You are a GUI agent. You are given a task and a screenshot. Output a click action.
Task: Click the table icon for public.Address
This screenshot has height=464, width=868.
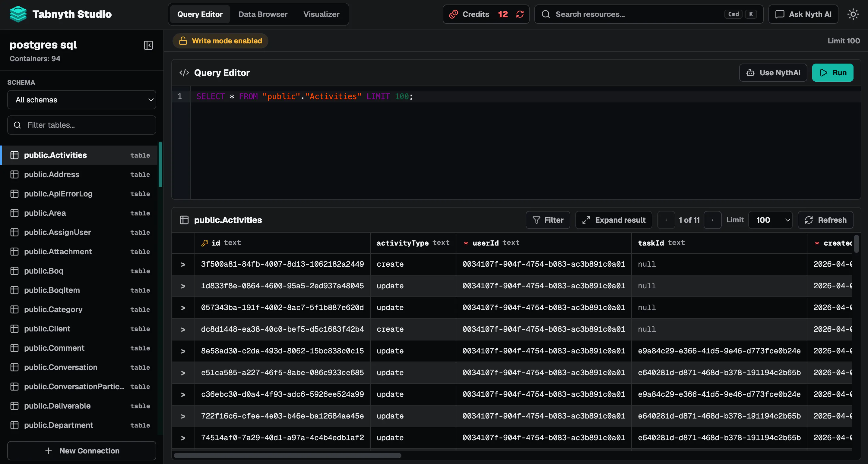pos(14,174)
